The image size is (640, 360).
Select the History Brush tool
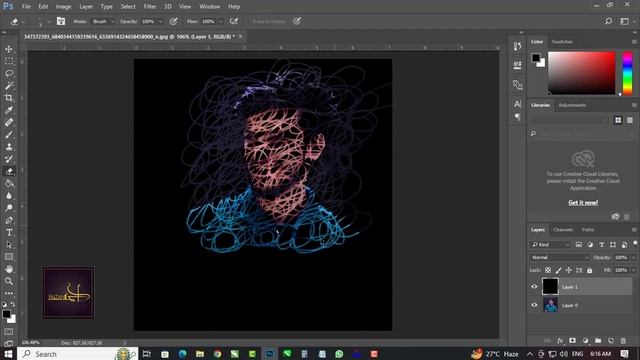pyautogui.click(x=9, y=159)
